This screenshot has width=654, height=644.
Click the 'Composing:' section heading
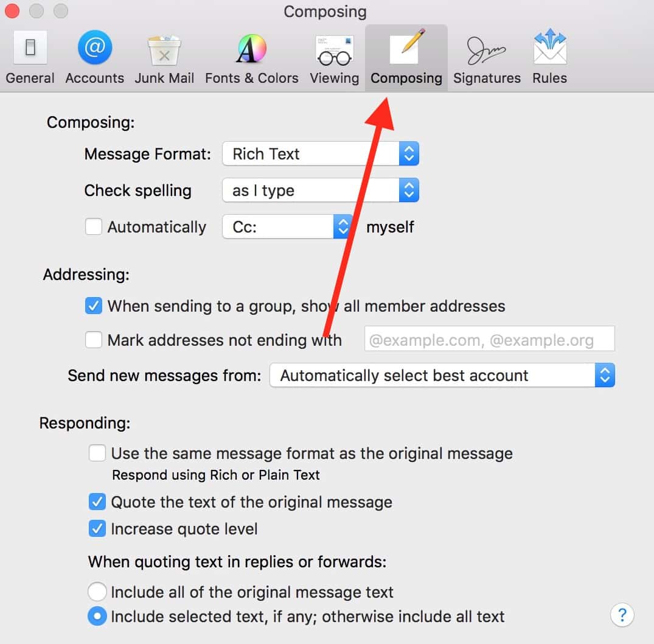91,122
